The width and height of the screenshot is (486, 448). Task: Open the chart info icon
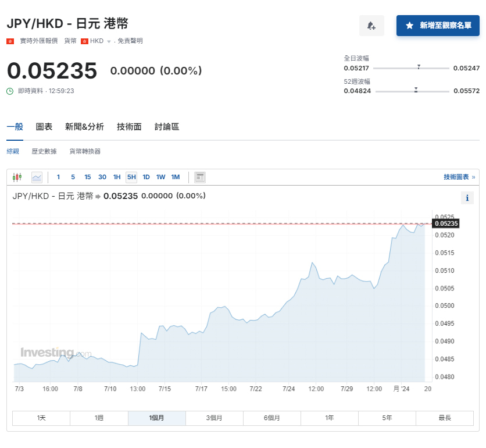[x=467, y=198]
